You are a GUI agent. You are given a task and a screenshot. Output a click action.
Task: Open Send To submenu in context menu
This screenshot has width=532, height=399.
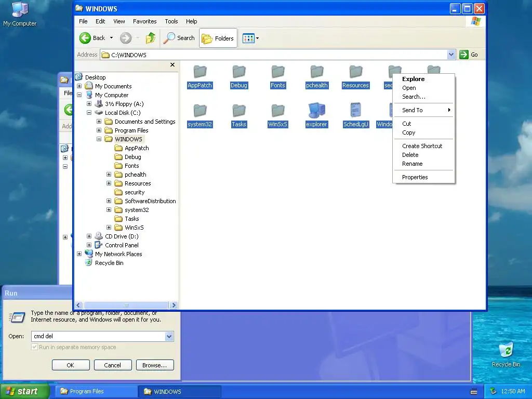423,110
